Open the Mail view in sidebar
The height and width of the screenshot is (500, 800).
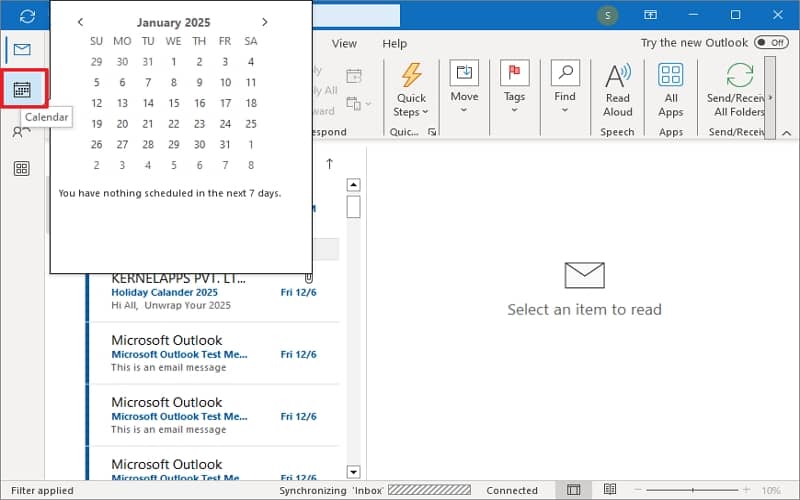click(x=22, y=49)
